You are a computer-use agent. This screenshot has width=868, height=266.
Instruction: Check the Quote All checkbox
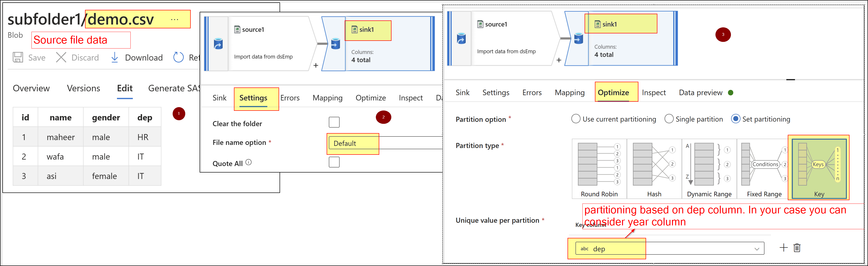coord(334,162)
